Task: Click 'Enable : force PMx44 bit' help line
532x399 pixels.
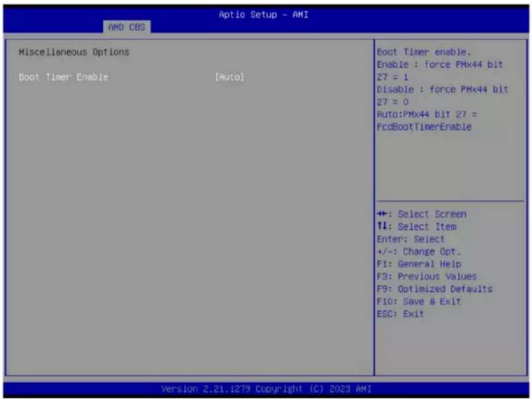Action: [440, 64]
